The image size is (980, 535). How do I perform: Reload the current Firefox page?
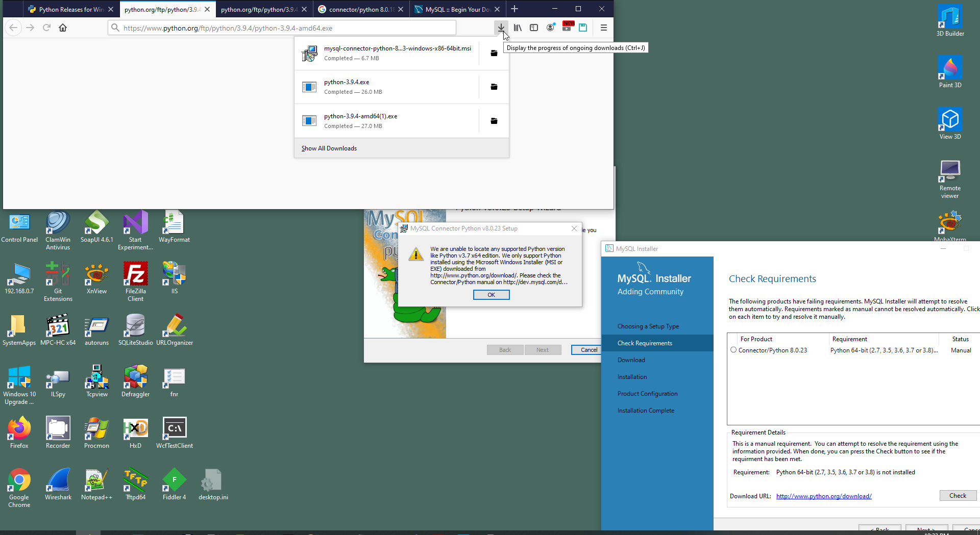pos(46,28)
